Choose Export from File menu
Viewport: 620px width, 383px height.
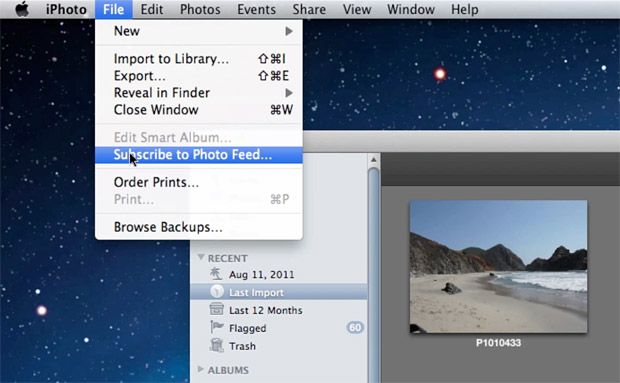[x=199, y=76]
